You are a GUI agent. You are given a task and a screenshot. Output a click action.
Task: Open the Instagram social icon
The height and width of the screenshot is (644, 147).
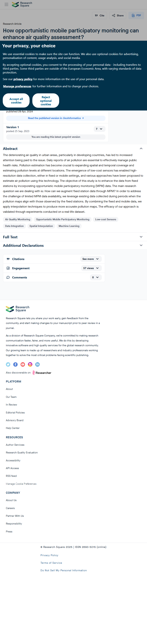coord(30,364)
